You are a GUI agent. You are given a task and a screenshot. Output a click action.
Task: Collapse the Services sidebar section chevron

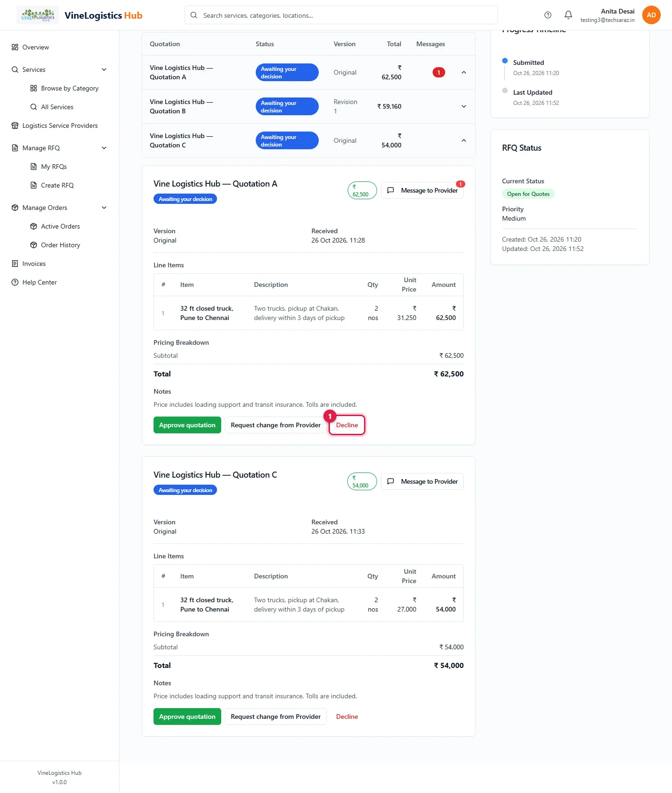coord(104,70)
